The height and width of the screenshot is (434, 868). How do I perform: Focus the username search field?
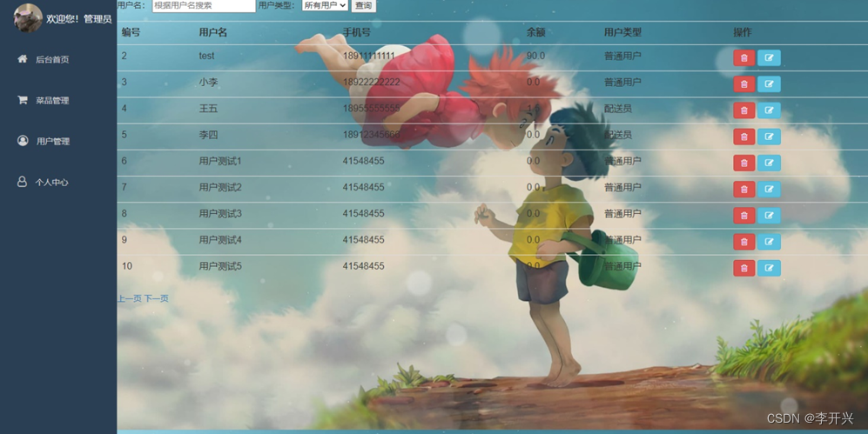coord(204,5)
